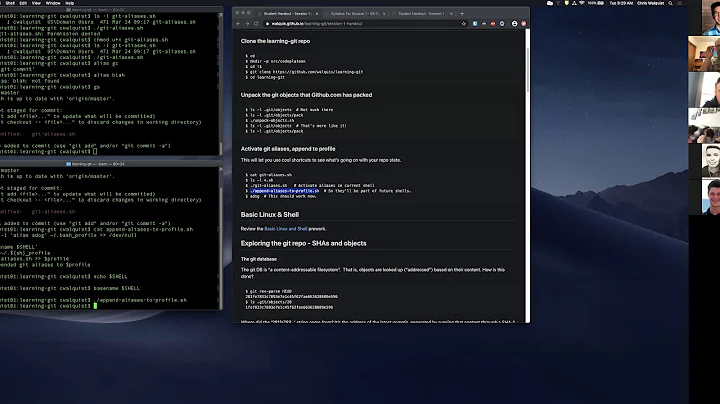Click the round blue extension icon in toolbar
The image size is (720, 404).
(x=502, y=23)
